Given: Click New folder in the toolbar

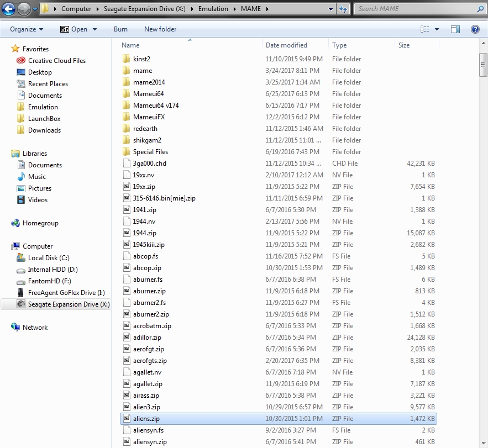Looking at the screenshot, I should tap(160, 29).
